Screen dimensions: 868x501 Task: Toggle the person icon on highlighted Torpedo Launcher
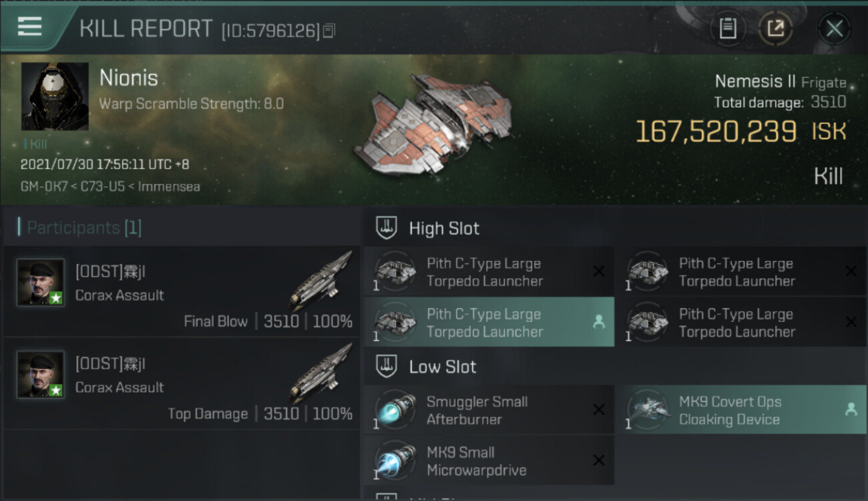(598, 322)
